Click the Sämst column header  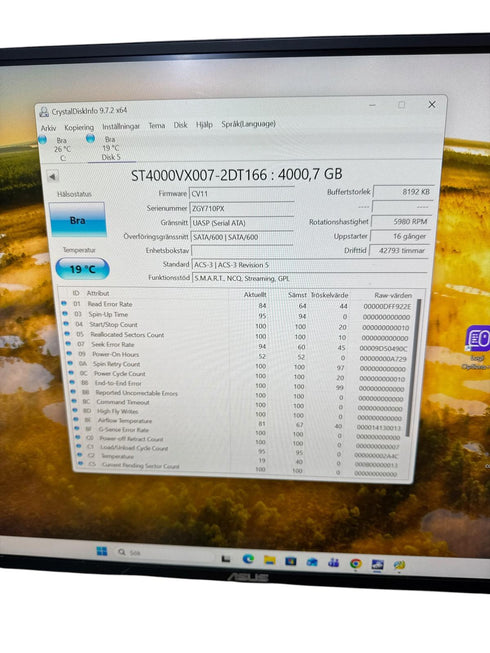pyautogui.click(x=297, y=295)
